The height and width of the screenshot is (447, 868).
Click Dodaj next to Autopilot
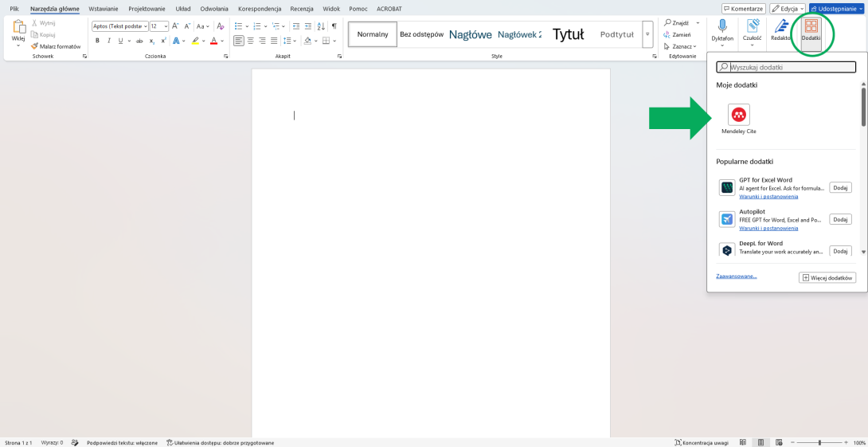pyautogui.click(x=840, y=219)
